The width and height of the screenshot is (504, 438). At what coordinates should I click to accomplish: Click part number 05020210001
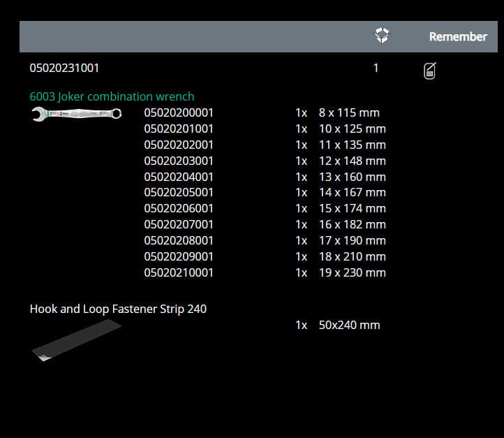click(179, 272)
